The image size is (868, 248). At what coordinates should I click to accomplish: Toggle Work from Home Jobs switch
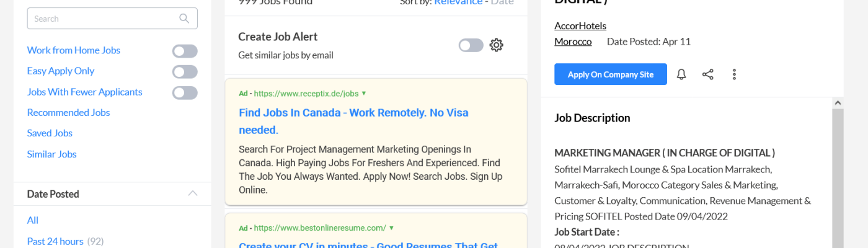185,51
